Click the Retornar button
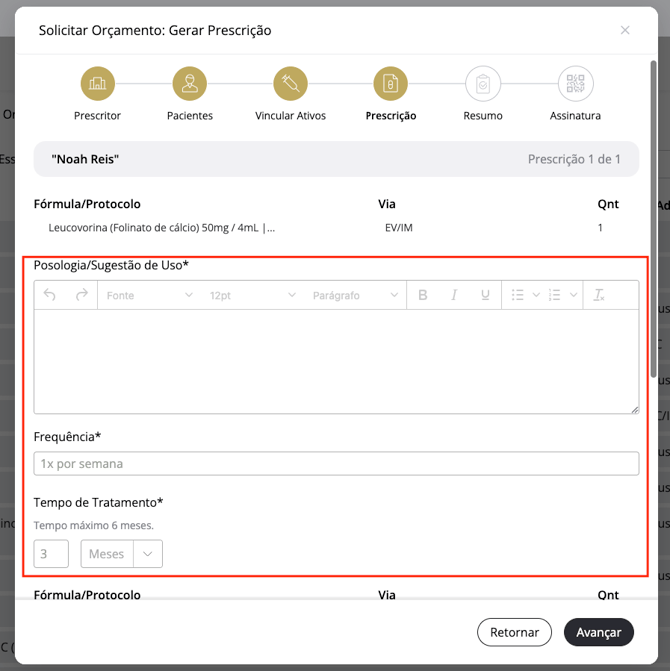This screenshot has height=671, width=670. click(x=514, y=632)
